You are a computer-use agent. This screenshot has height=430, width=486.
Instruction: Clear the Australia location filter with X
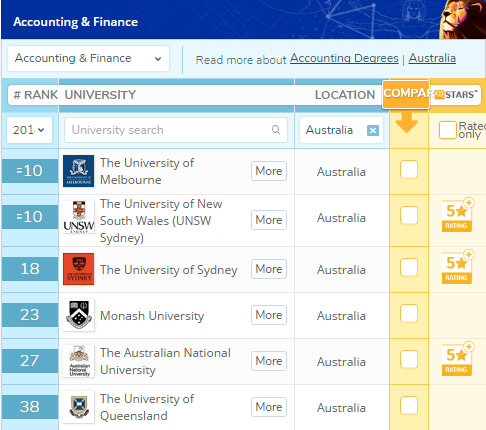(373, 130)
